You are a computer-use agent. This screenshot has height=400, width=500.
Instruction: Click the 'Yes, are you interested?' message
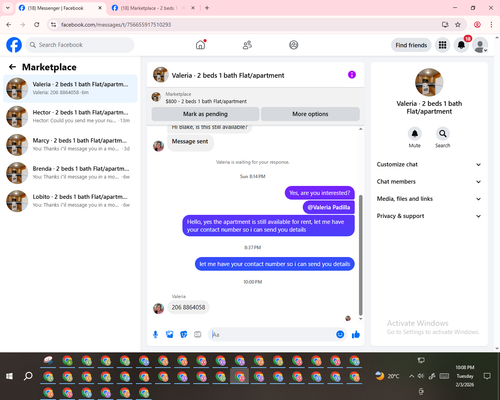click(x=320, y=193)
